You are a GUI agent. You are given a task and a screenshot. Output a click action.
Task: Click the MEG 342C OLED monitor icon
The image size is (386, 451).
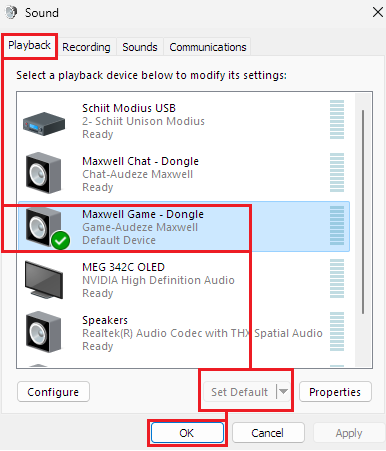[x=44, y=280]
